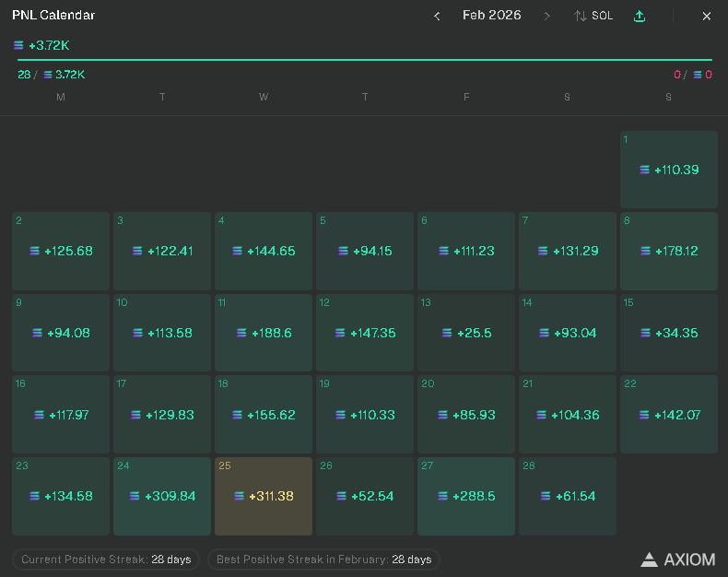728x577 pixels.
Task: Select day 19 cell with +110.33
Action: point(365,415)
